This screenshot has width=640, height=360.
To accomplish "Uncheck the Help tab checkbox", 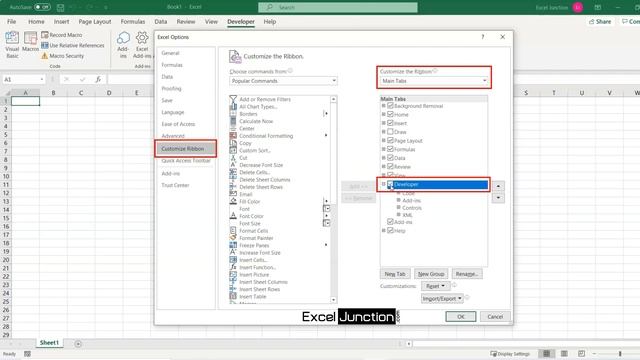I will point(390,231).
